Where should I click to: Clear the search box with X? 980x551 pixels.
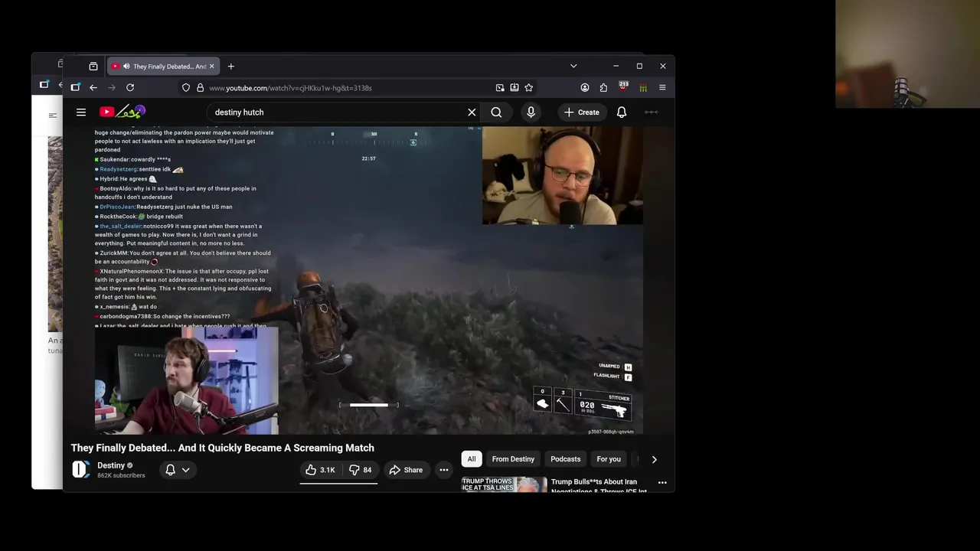point(472,112)
